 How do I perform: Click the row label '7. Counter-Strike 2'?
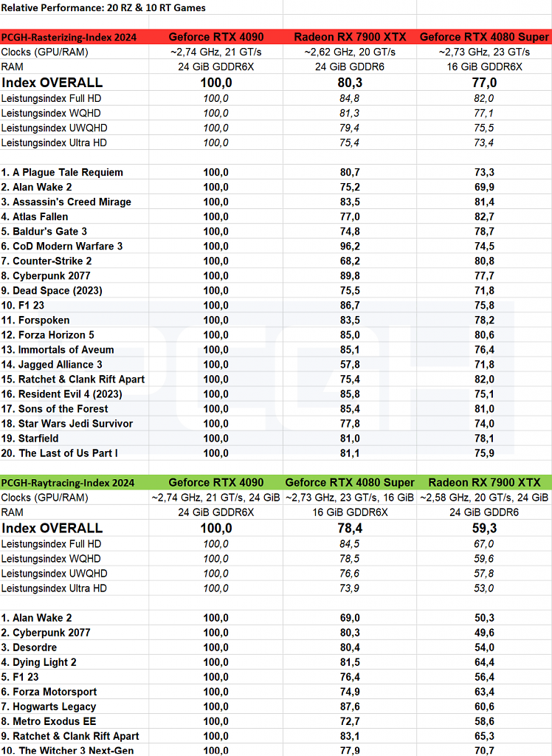[x=46, y=261]
